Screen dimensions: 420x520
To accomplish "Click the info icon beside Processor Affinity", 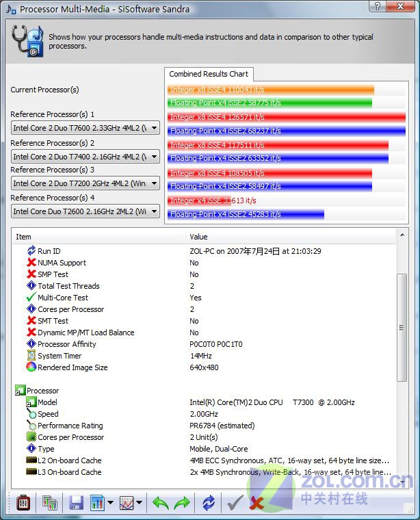I will (x=31, y=343).
